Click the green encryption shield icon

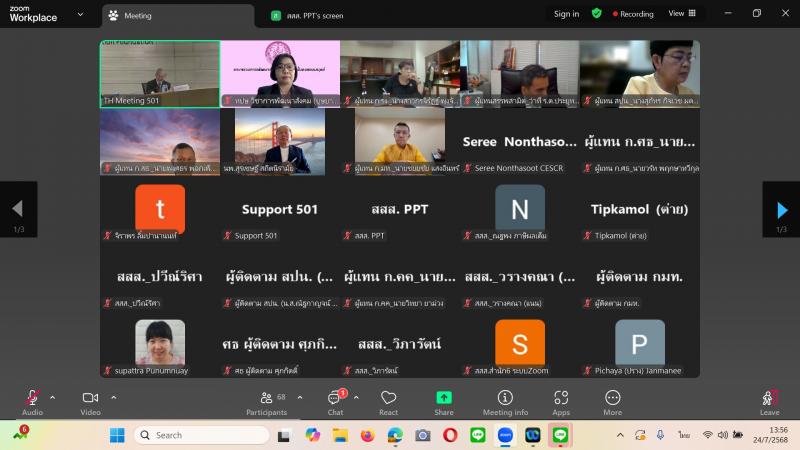click(x=596, y=13)
